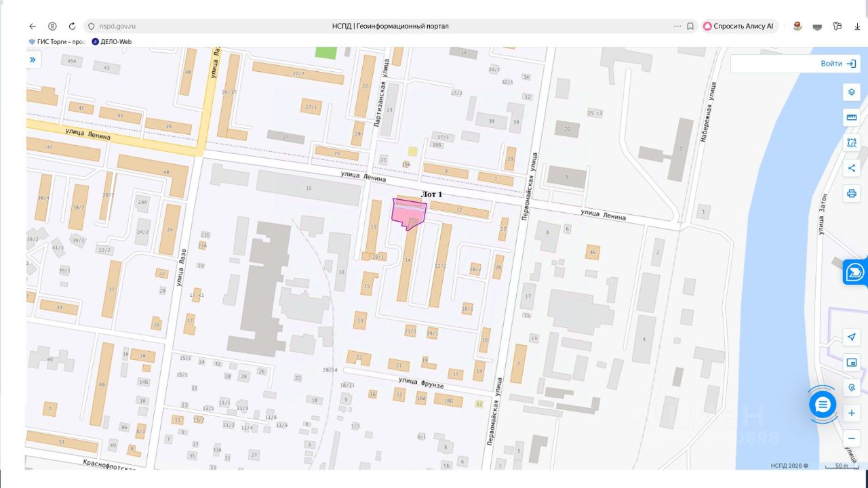
Task: Zoom out of the map
Action: click(x=852, y=438)
